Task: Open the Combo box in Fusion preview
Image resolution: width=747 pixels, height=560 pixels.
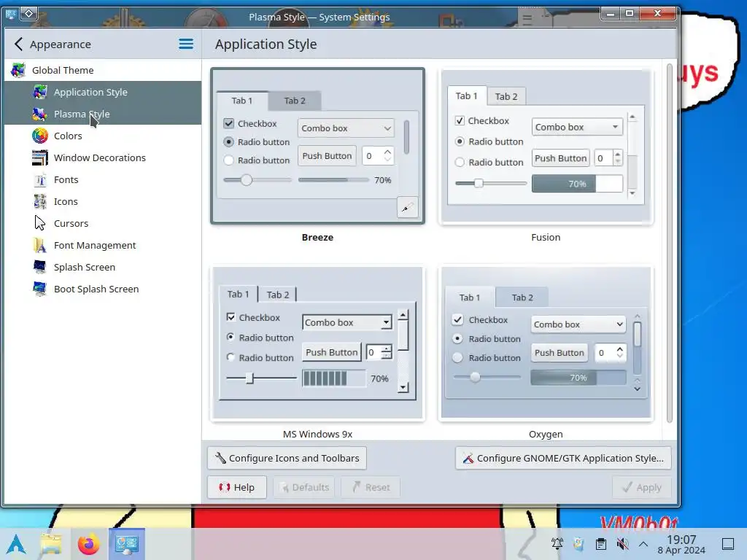Action: 577,127
